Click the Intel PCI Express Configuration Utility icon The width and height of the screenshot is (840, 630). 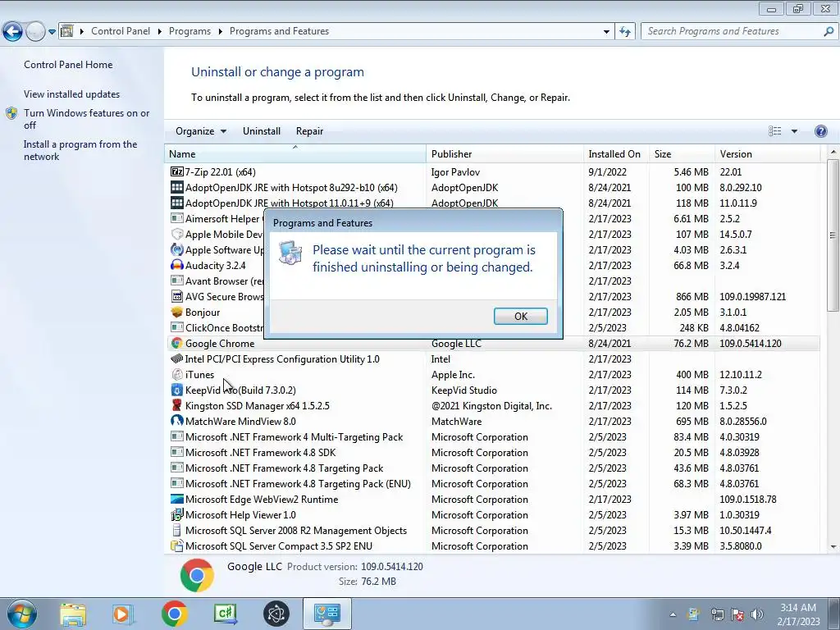pyautogui.click(x=177, y=358)
